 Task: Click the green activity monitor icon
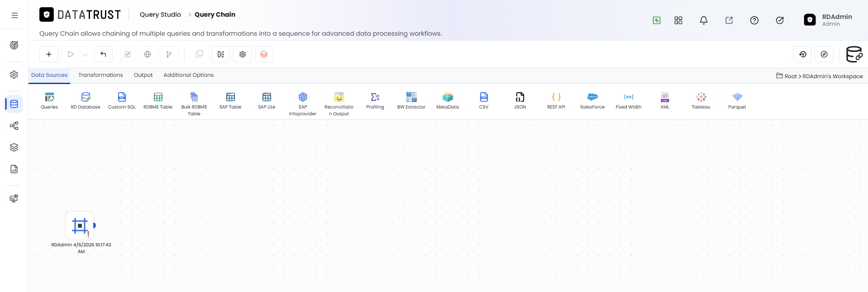coord(657,20)
